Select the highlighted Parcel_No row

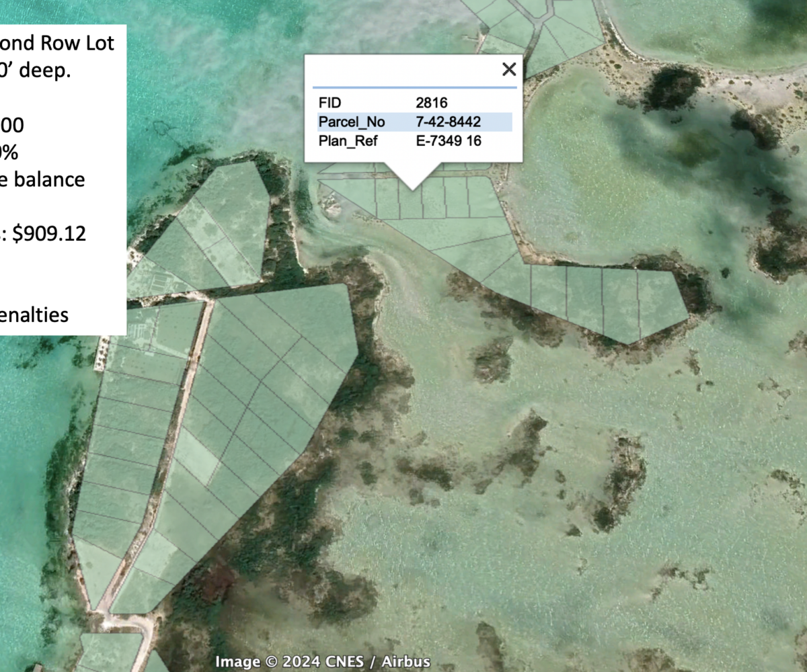click(x=414, y=122)
